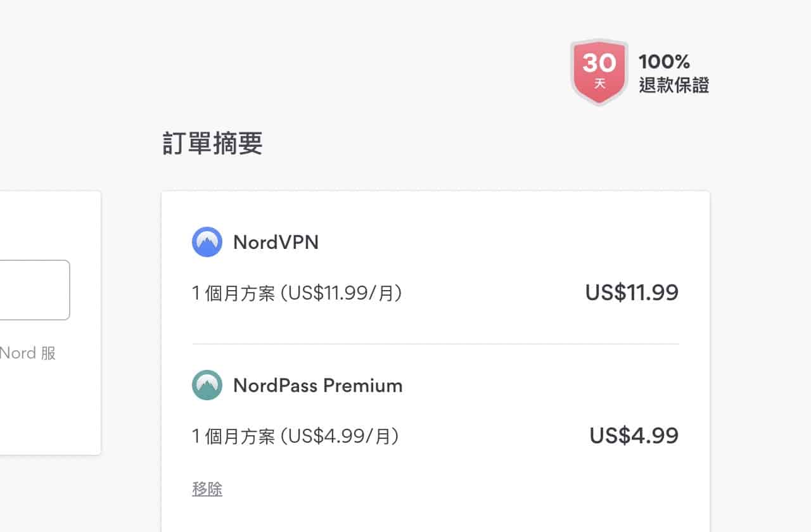Click the number 30 on the guarantee badge
The width and height of the screenshot is (811, 532).
599,62
